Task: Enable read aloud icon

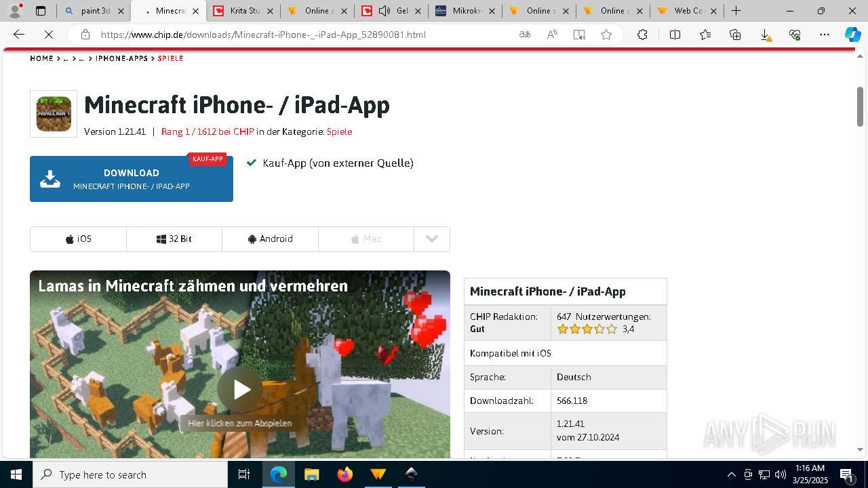Action: pyautogui.click(x=552, y=35)
